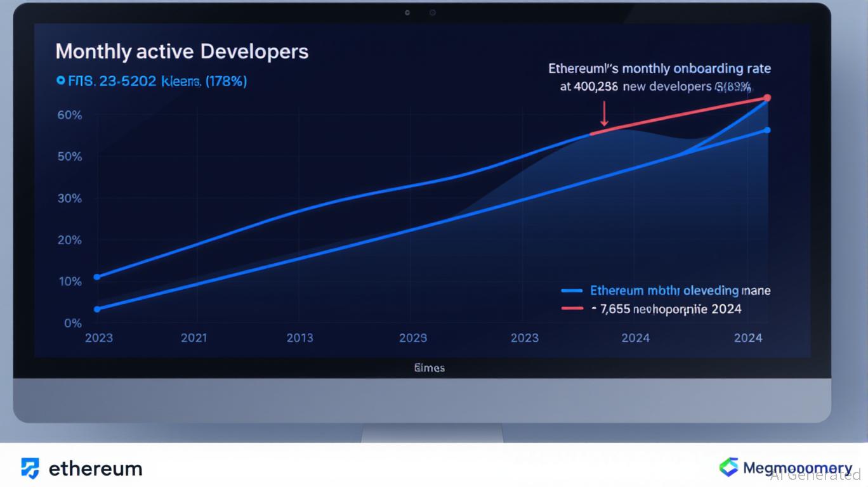Click the blue endpoint dot below the red point
This screenshot has width=868, height=487.
[x=767, y=130]
